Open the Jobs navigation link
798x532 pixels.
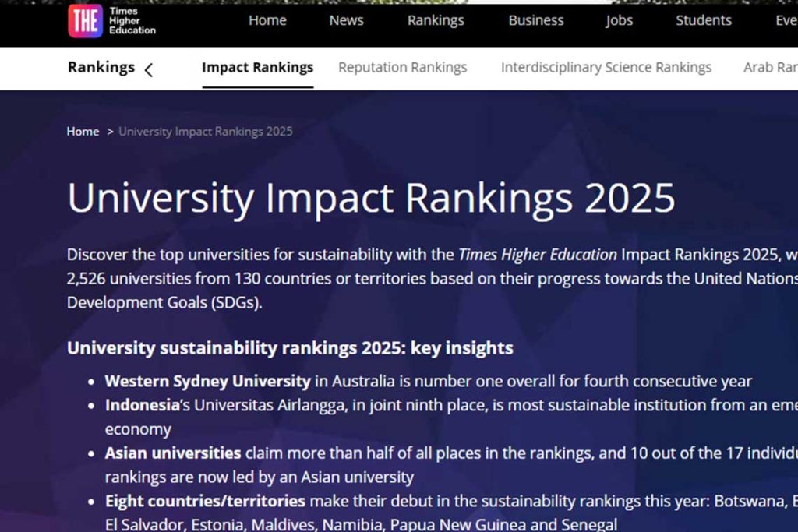(619, 20)
